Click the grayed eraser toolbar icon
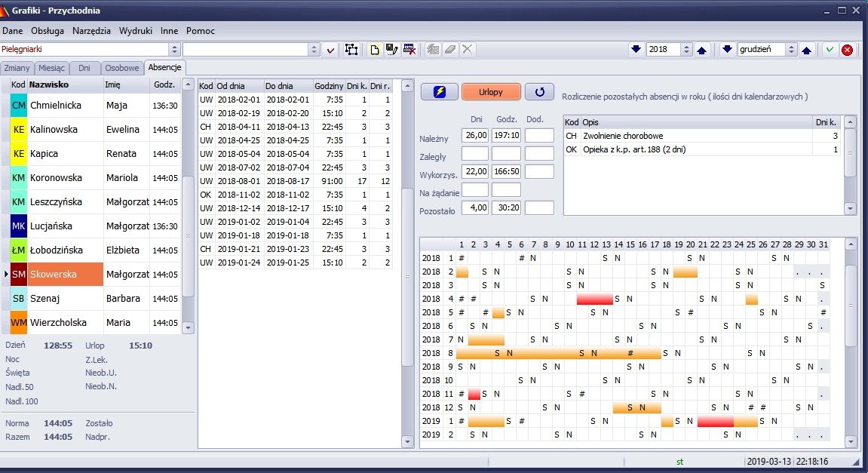This screenshot has height=473, width=868. click(450, 49)
